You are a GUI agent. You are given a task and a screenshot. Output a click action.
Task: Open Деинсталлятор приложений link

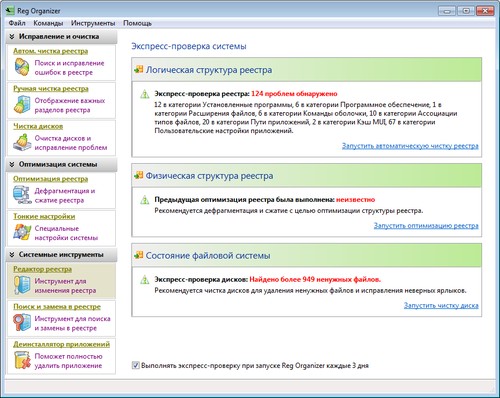[62, 344]
